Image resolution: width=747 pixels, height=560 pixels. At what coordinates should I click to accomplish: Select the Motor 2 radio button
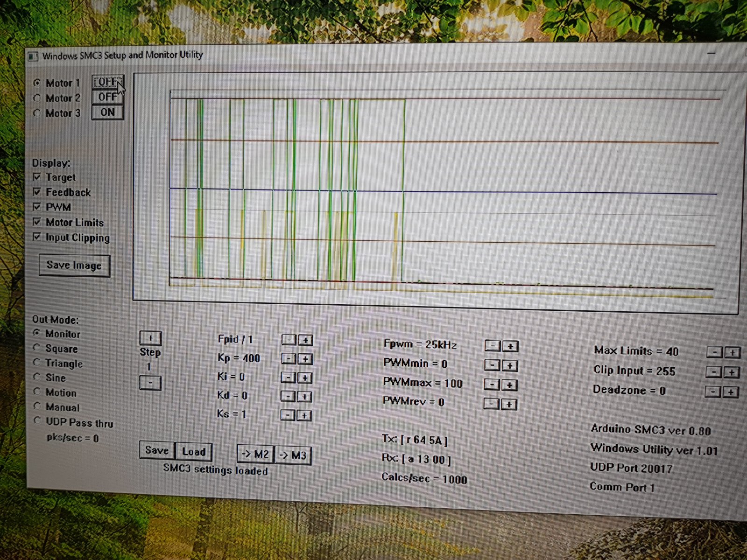pos(37,98)
